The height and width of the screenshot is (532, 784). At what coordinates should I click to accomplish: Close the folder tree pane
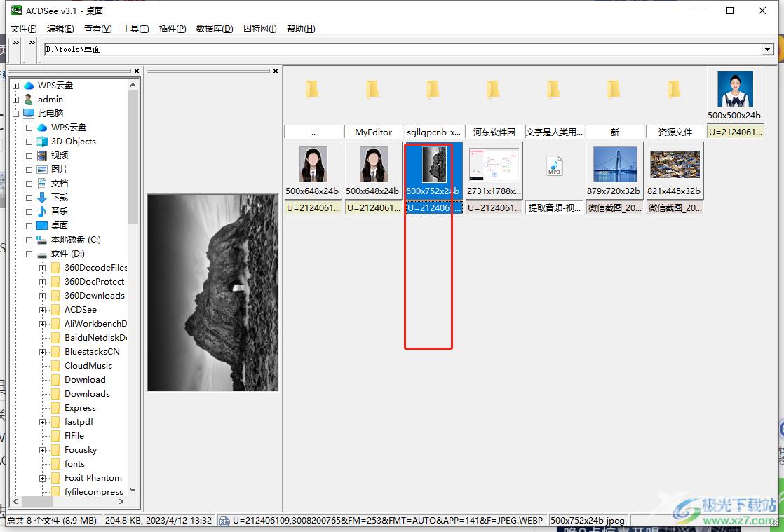click(137, 71)
